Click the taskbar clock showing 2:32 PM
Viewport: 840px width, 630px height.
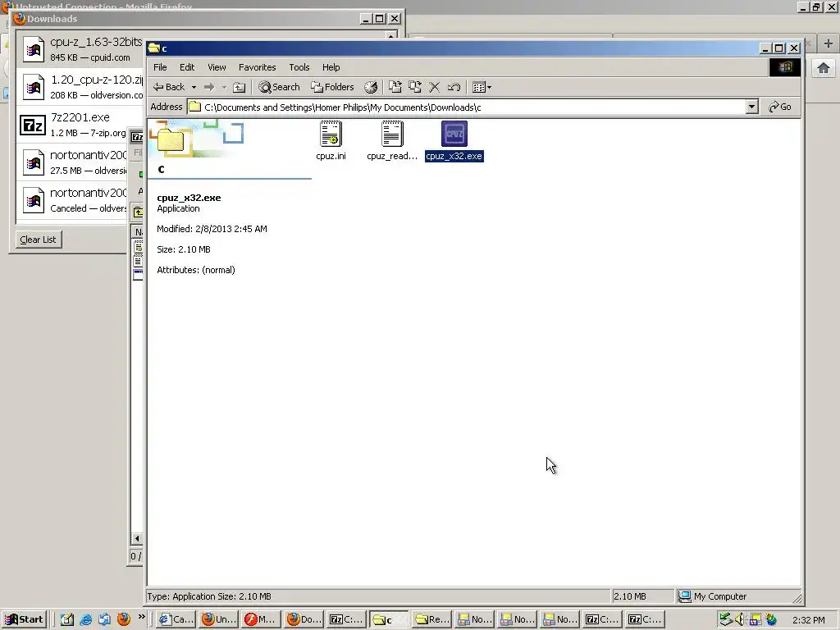click(x=808, y=620)
